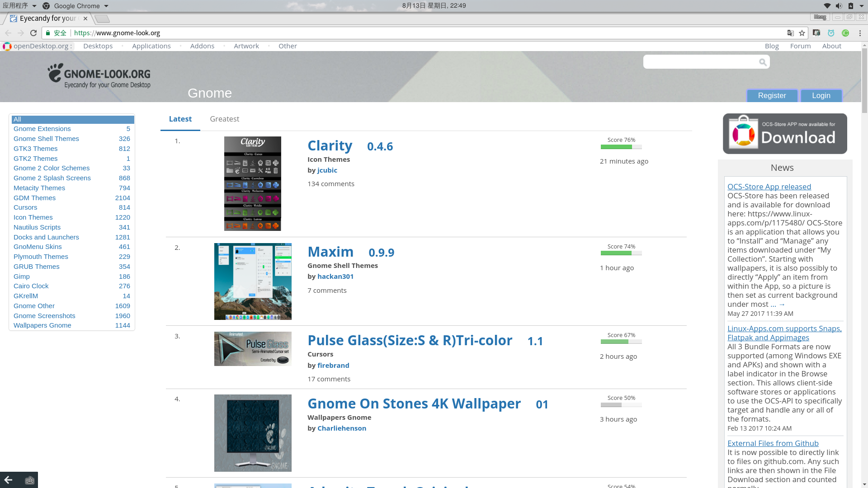Click the system volume icon

tap(839, 6)
